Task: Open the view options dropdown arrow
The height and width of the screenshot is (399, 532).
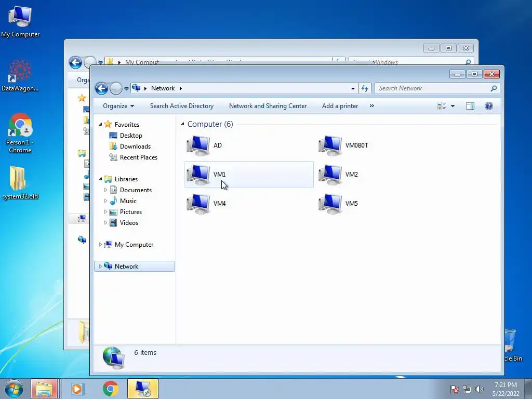Action: tap(453, 106)
